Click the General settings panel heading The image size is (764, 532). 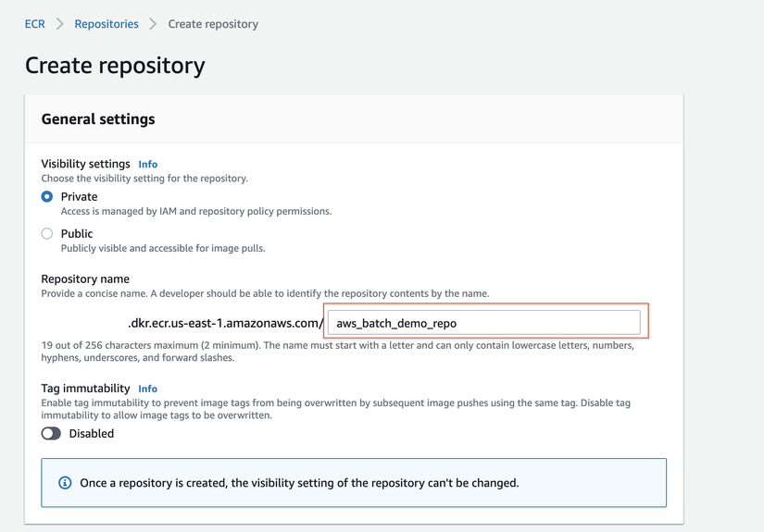click(98, 119)
